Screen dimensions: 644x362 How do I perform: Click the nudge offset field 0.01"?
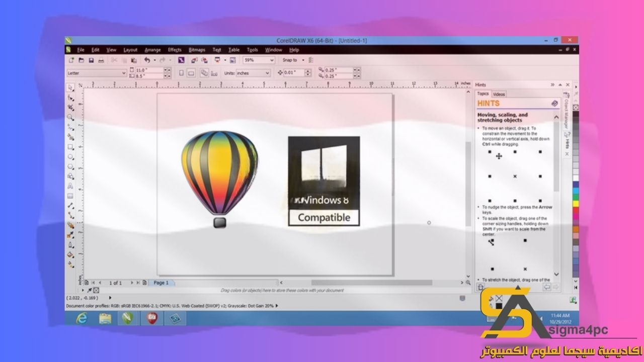294,73
